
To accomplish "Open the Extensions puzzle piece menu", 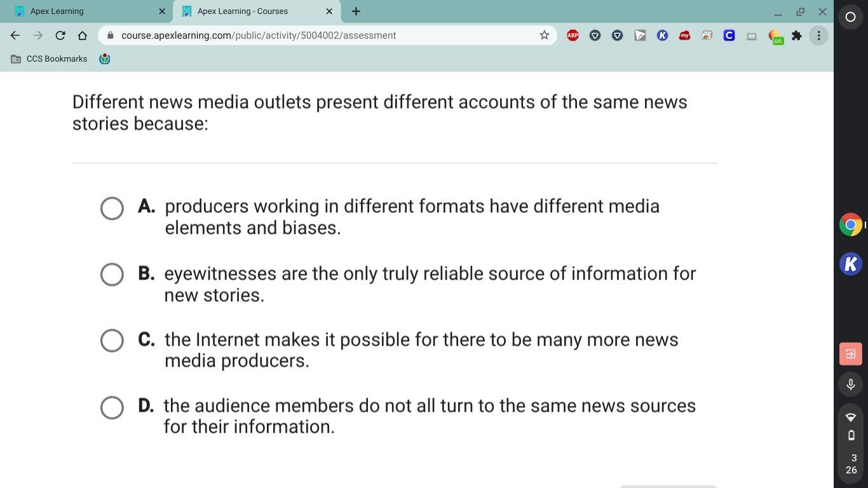I will [x=796, y=36].
